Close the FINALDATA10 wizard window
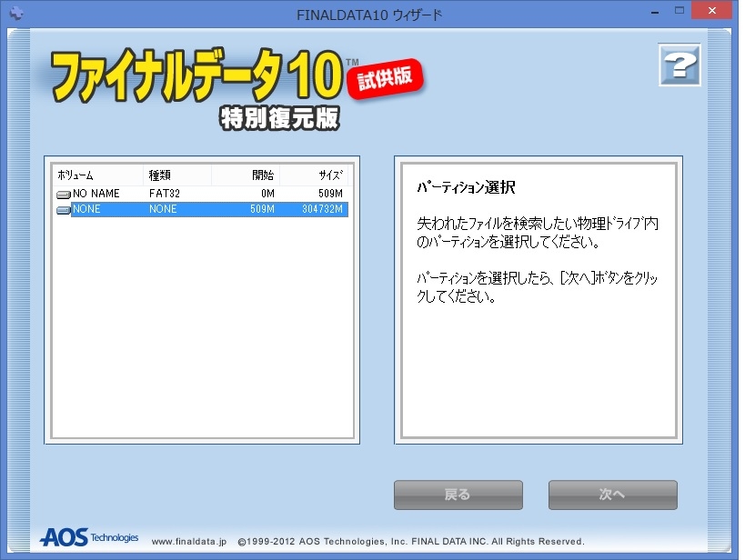The image size is (745, 560). tap(711, 10)
